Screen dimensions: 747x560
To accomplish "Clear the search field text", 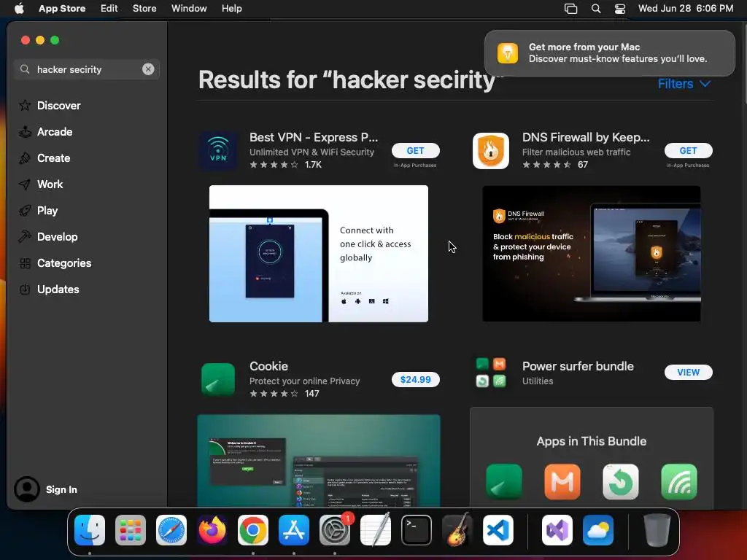I will (x=148, y=69).
